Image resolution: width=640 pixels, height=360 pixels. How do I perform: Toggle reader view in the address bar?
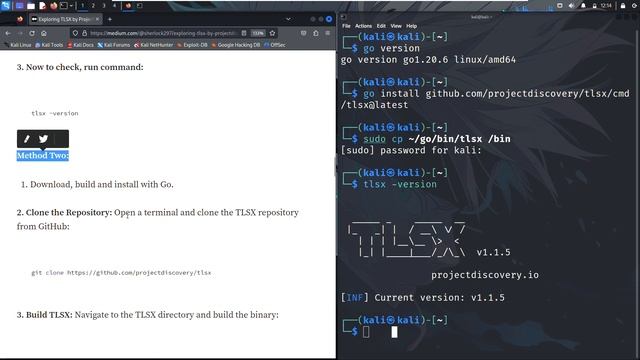click(244, 33)
